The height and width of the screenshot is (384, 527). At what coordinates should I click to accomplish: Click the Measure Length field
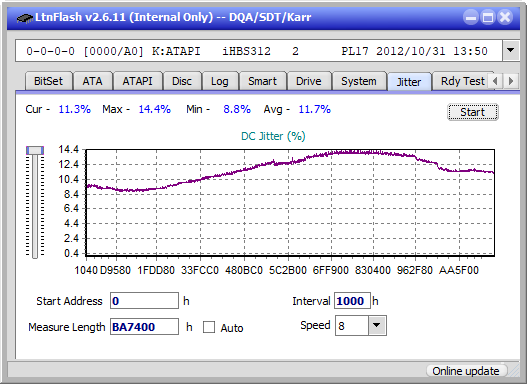pos(145,327)
